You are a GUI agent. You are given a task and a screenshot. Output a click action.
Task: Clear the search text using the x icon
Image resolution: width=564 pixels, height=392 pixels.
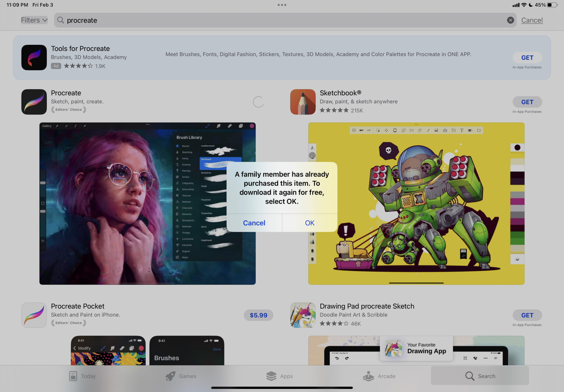[510, 20]
